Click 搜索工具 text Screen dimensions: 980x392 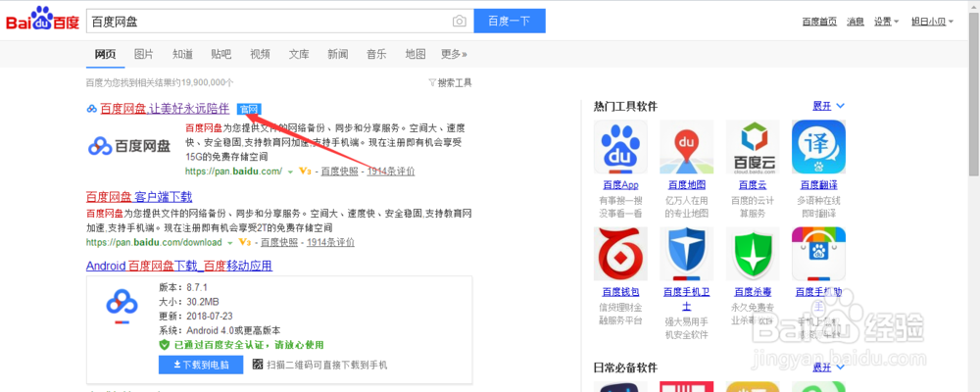click(455, 82)
